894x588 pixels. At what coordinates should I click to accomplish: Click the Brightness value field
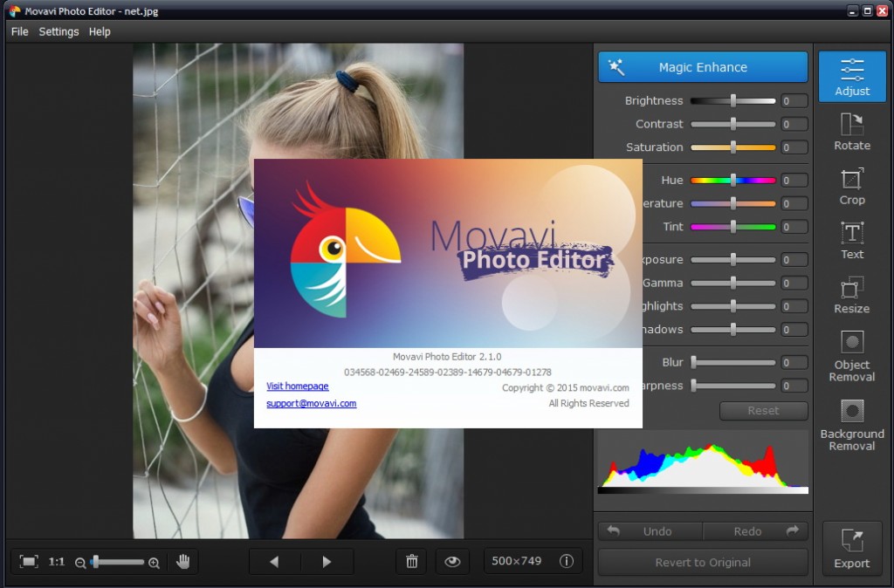pyautogui.click(x=794, y=101)
